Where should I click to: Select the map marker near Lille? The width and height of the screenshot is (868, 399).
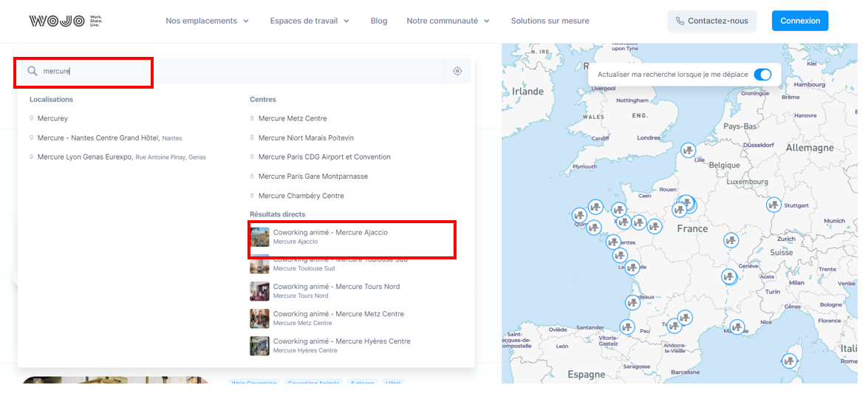[x=688, y=150]
